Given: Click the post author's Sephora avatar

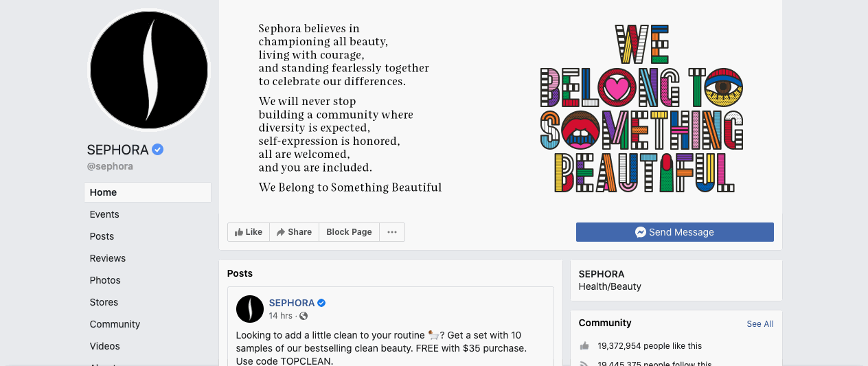Looking at the screenshot, I should (x=250, y=309).
